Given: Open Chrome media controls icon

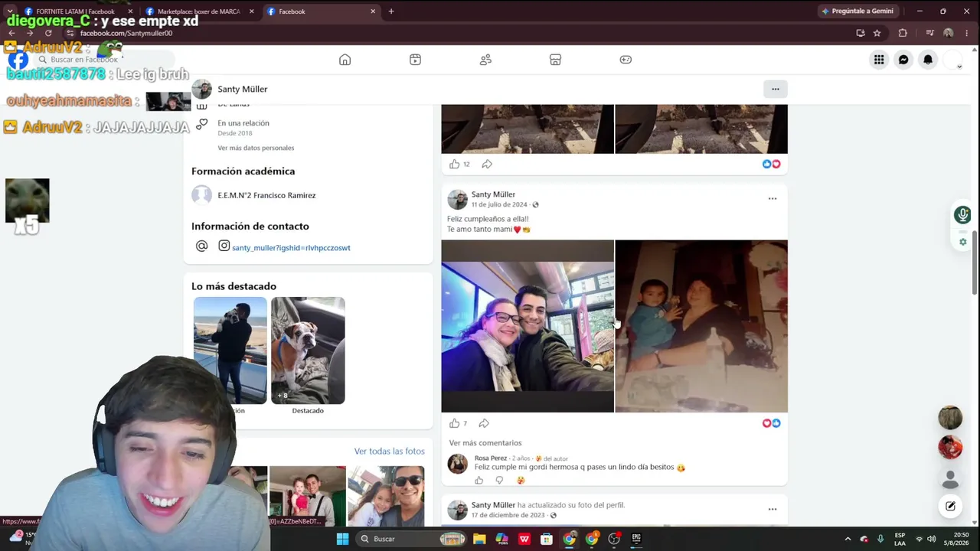Looking at the screenshot, I should 929,33.
